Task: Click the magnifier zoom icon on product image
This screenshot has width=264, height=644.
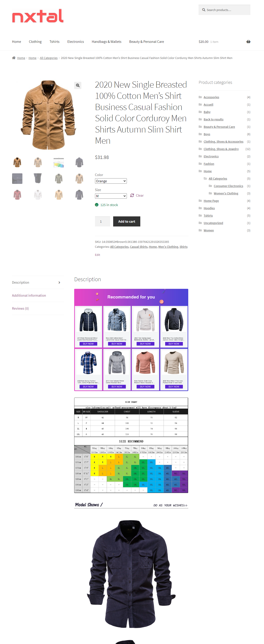Action: (78, 85)
